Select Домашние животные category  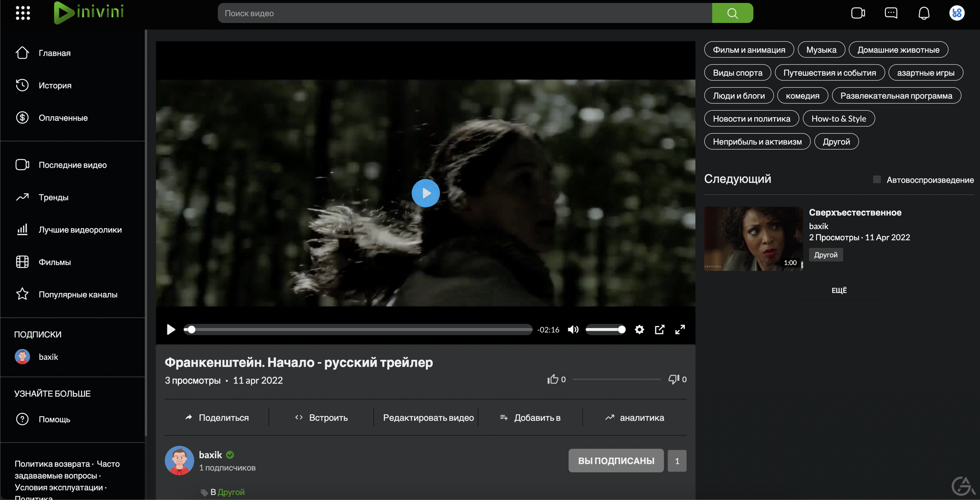pyautogui.click(x=898, y=50)
